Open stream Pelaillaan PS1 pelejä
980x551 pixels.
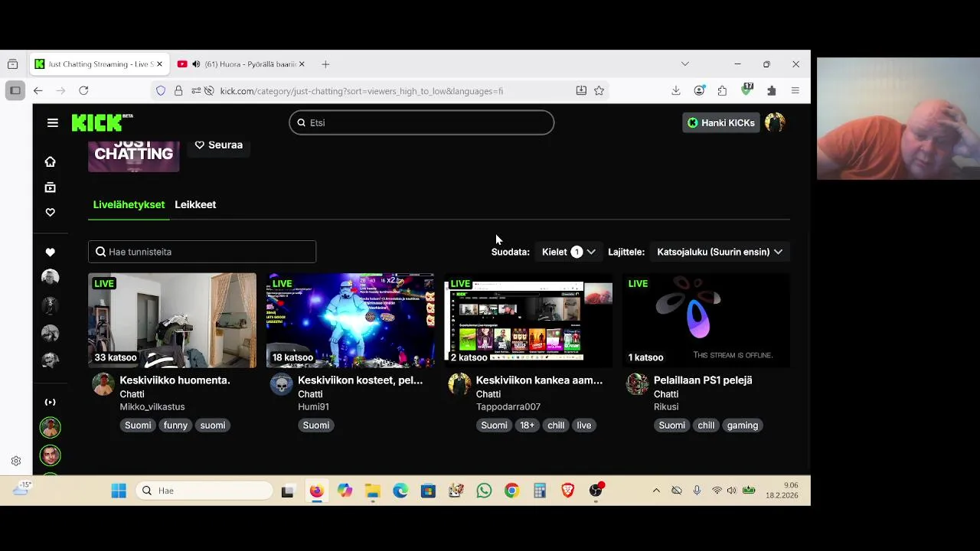(703, 380)
